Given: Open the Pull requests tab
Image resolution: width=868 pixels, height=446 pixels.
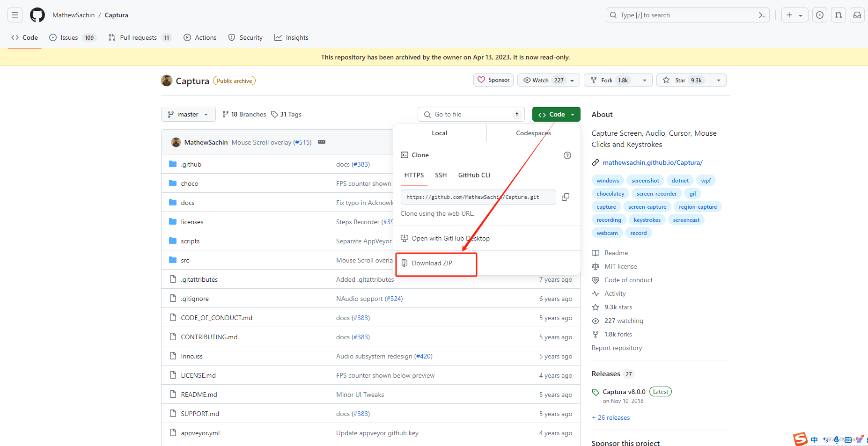Looking at the screenshot, I should click(x=140, y=37).
